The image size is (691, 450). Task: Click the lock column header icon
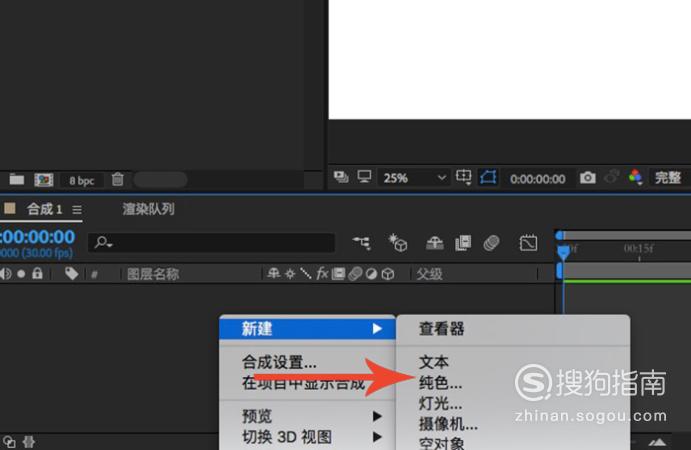[37, 273]
